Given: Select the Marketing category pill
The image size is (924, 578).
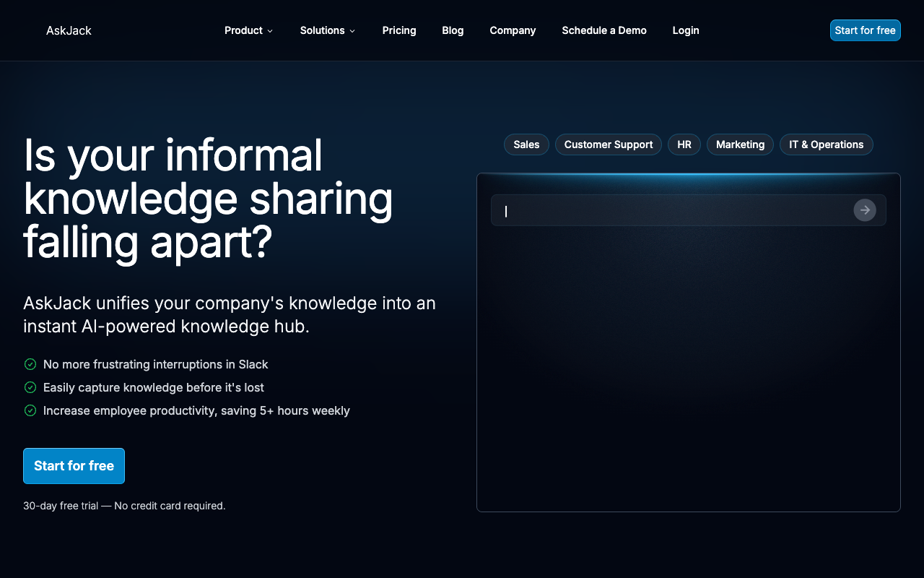Looking at the screenshot, I should tap(740, 144).
